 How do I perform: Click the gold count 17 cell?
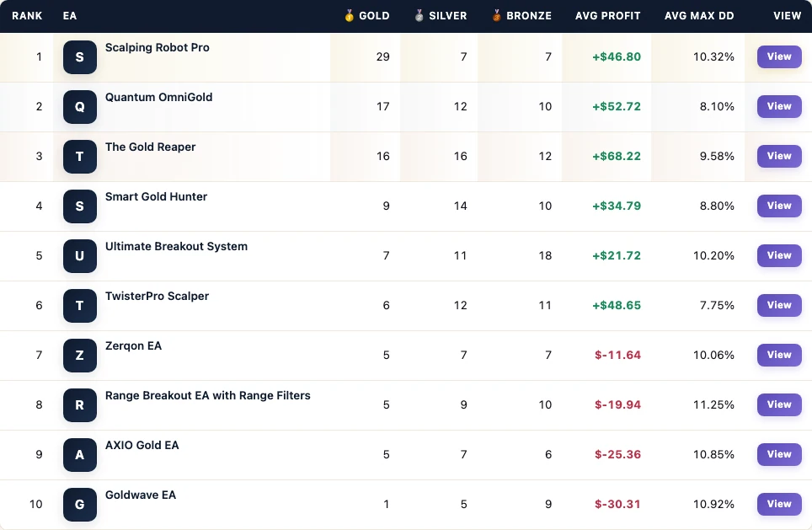click(382, 107)
